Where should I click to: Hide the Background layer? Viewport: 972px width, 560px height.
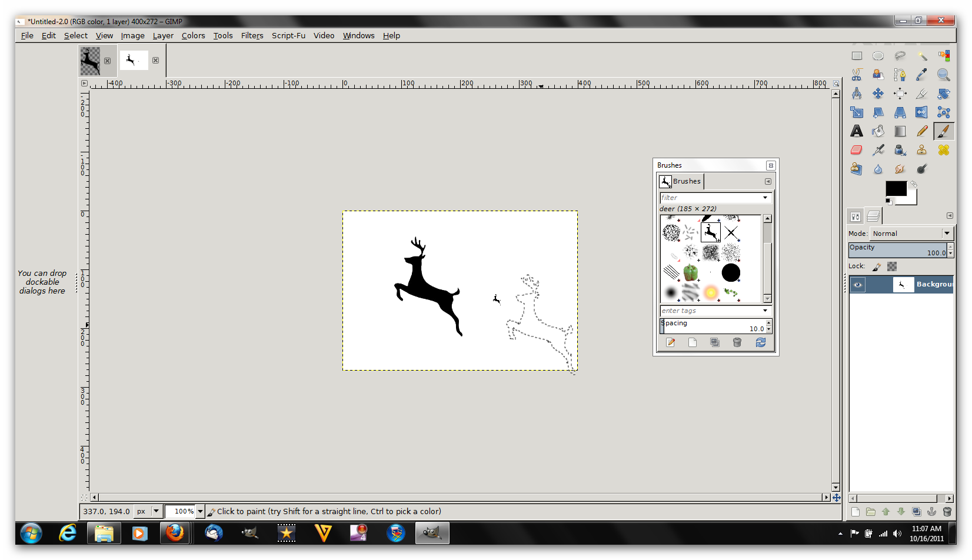click(858, 284)
